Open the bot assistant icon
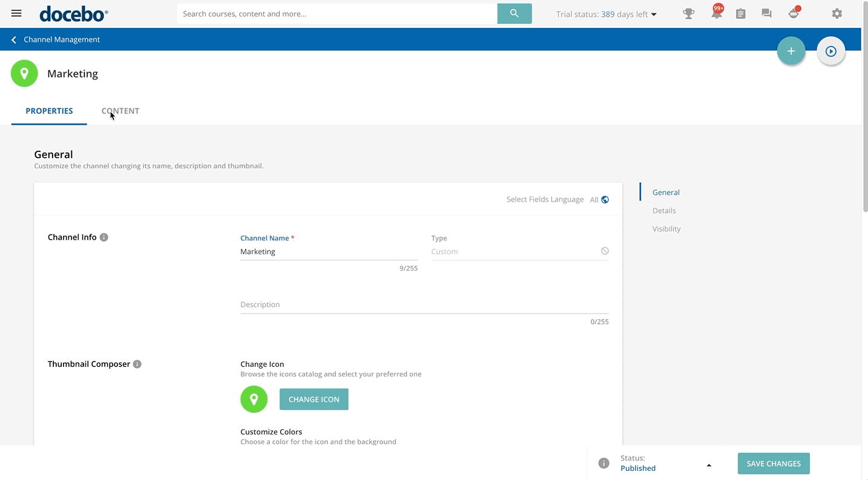Screen dimensions: 868x480 [x=794, y=13]
